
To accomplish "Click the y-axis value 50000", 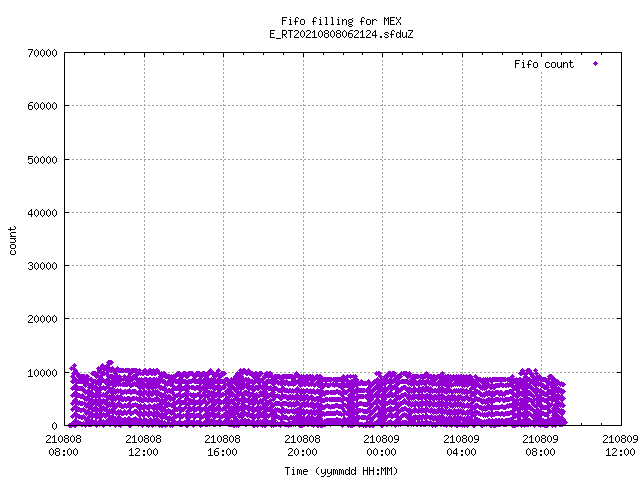I will tap(42, 160).
